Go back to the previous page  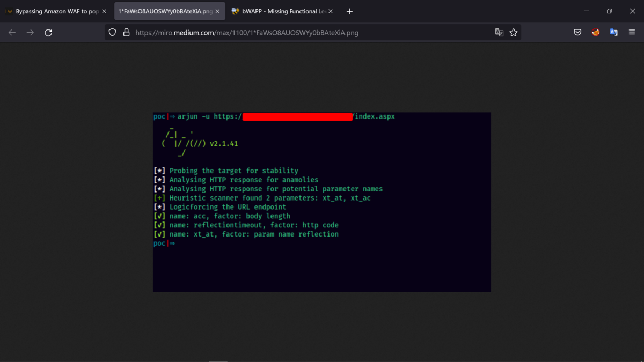[12, 33]
